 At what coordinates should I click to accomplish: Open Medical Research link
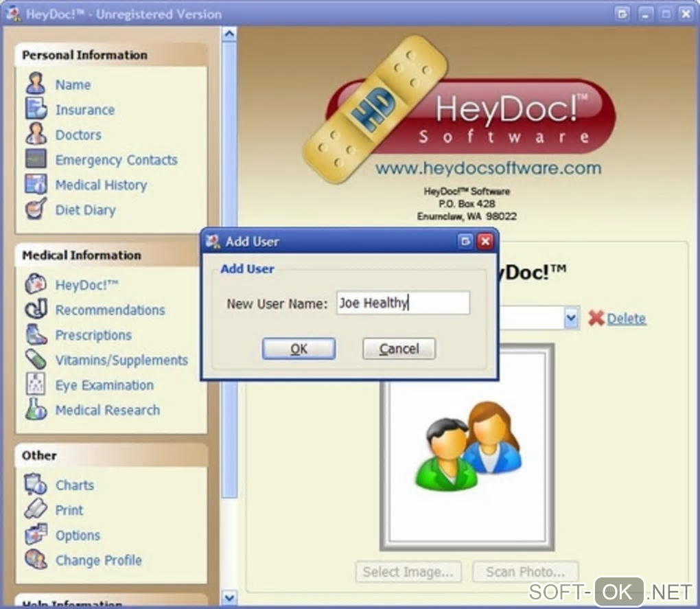coord(107,410)
